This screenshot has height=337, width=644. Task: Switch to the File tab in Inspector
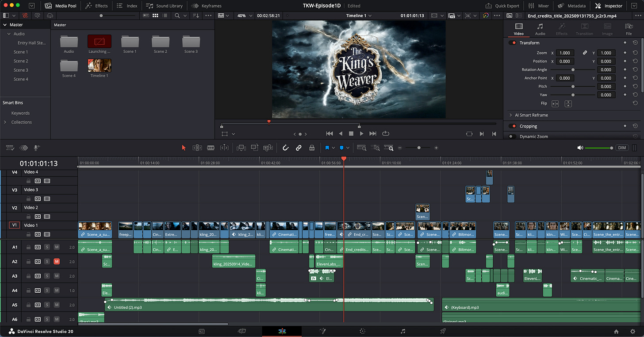629,29
